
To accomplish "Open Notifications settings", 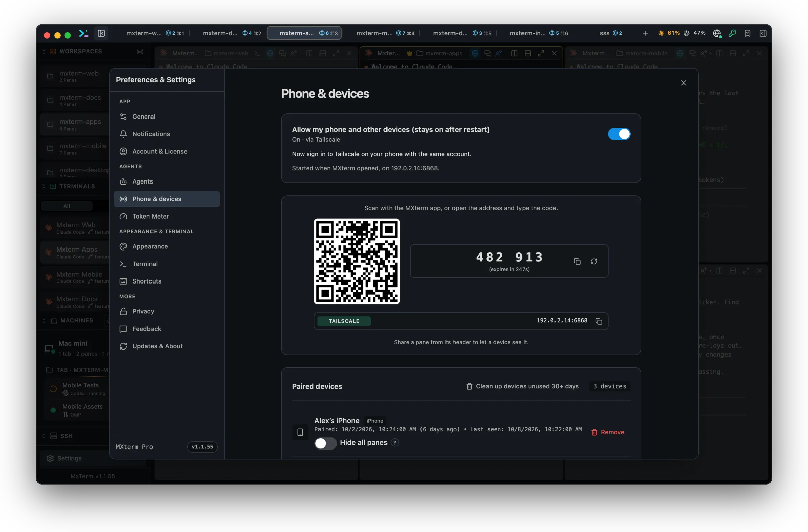I will pyautogui.click(x=167, y=134).
